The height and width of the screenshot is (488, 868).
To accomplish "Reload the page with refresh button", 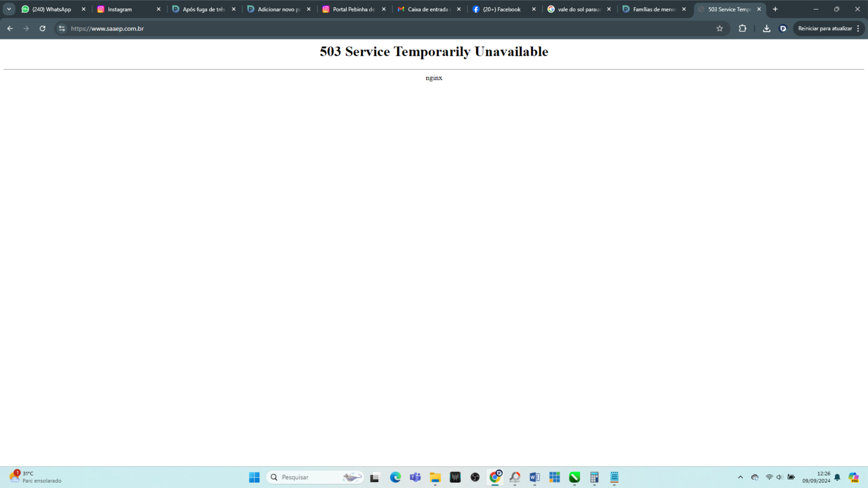I will point(42,28).
